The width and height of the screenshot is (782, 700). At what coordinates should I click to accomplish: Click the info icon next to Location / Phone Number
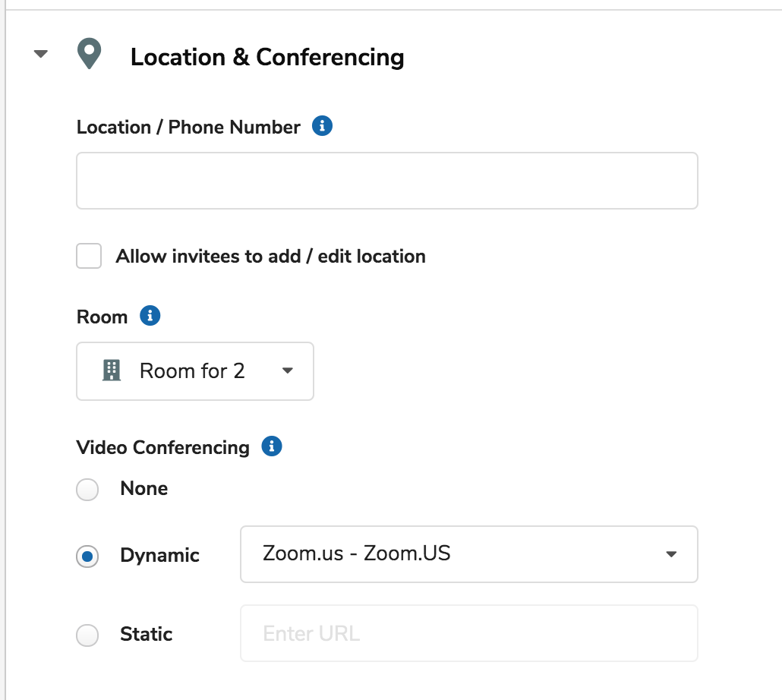pyautogui.click(x=322, y=125)
